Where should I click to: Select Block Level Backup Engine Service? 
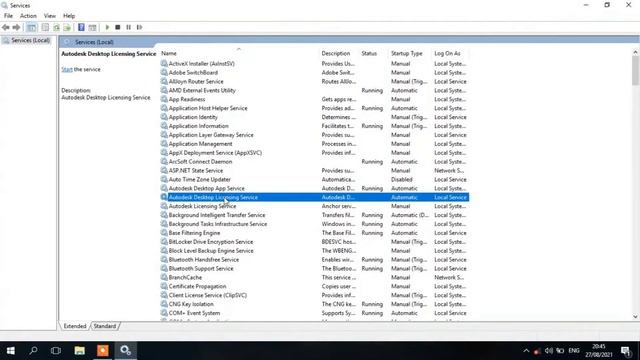211,251
